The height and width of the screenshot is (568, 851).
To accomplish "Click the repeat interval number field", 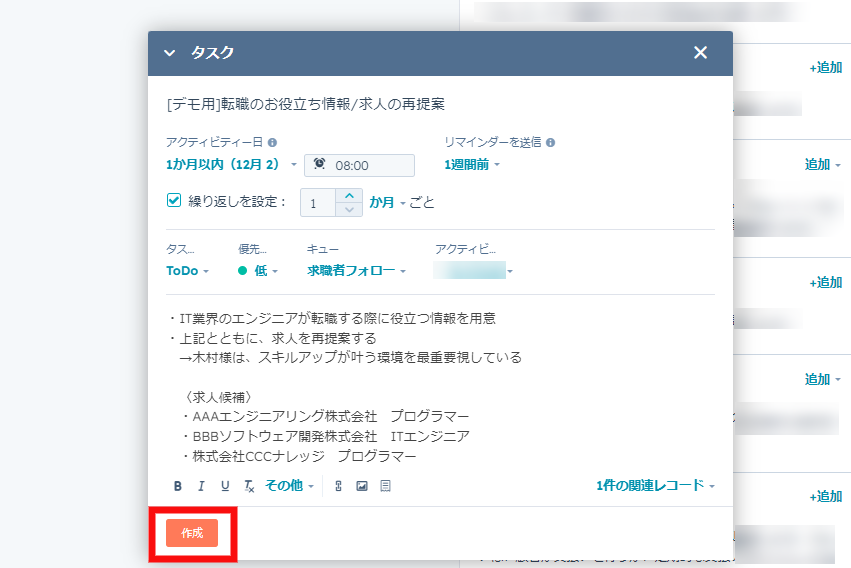I will [x=318, y=203].
